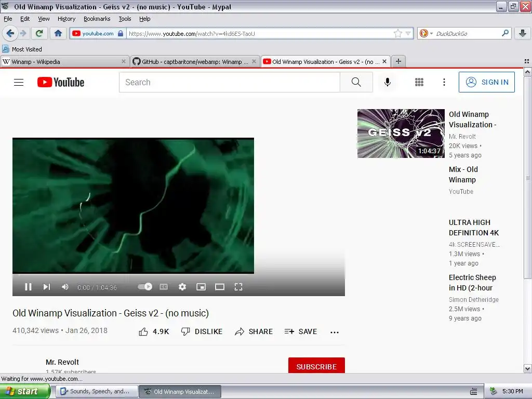Open the list of all tabs
This screenshot has width=532, height=399.
point(527,61)
